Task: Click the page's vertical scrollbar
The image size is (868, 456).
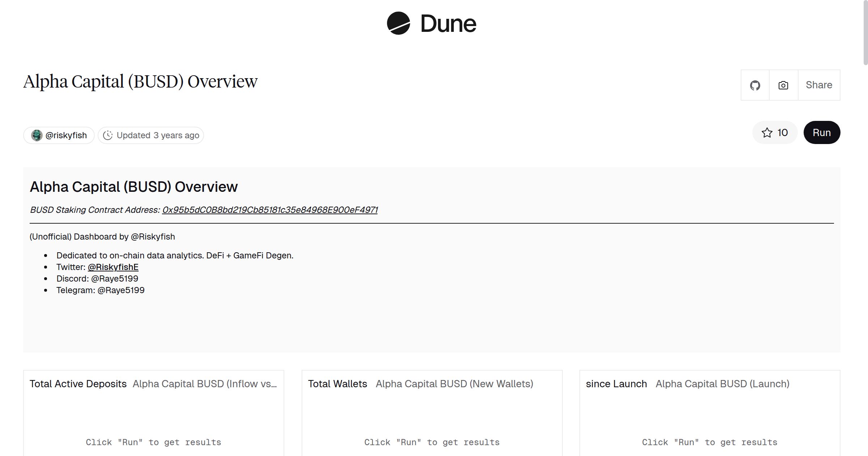Action: pyautogui.click(x=865, y=33)
